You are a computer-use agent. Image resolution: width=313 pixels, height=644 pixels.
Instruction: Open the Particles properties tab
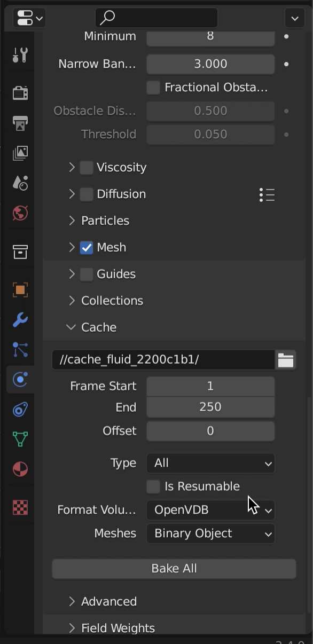[20, 350]
